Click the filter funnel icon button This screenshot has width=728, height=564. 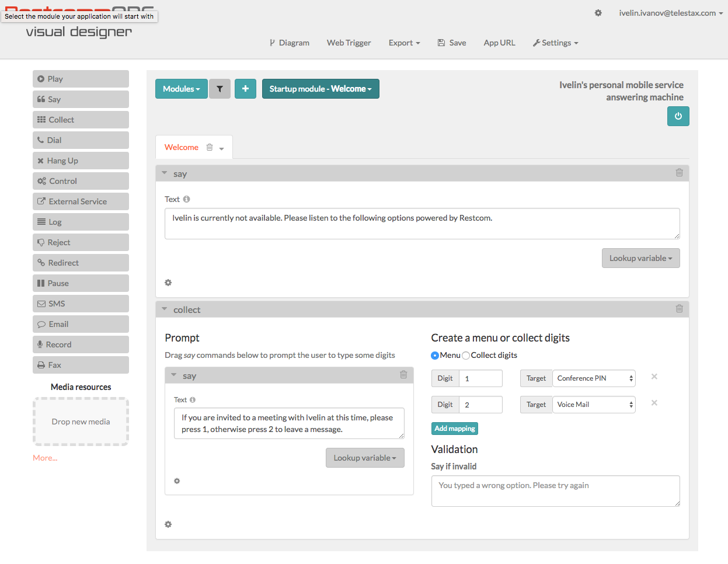click(220, 89)
